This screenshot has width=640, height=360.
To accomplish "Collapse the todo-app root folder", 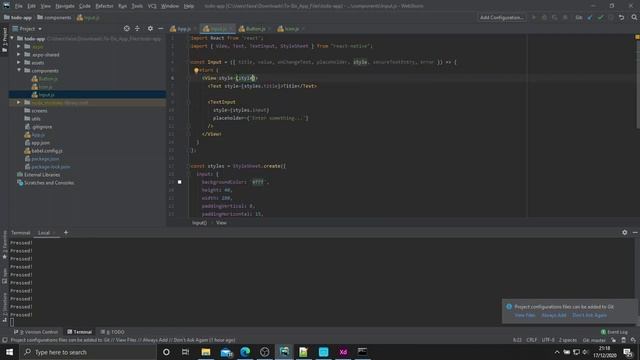I will pos(12,38).
